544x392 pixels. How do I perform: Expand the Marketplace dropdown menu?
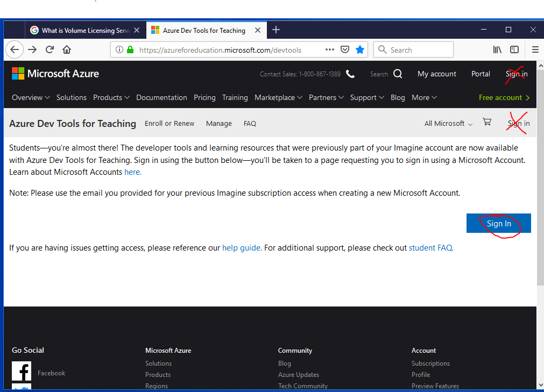click(x=279, y=97)
